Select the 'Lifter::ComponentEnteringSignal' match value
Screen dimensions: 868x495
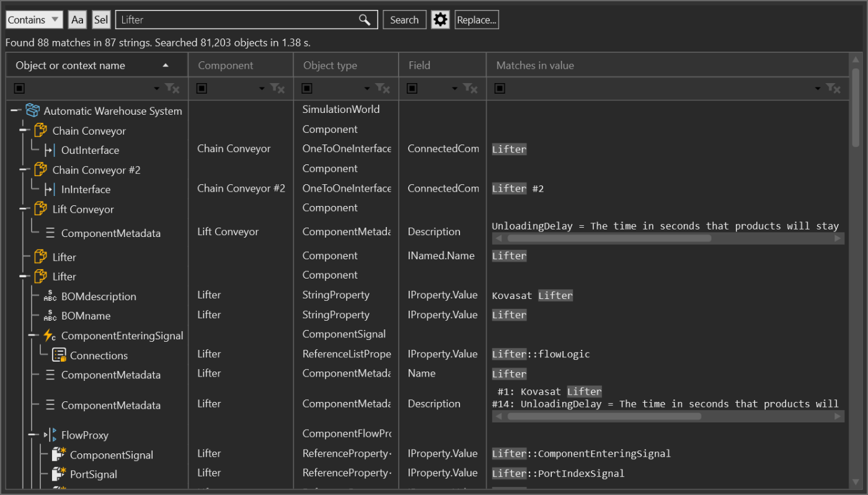pos(582,453)
